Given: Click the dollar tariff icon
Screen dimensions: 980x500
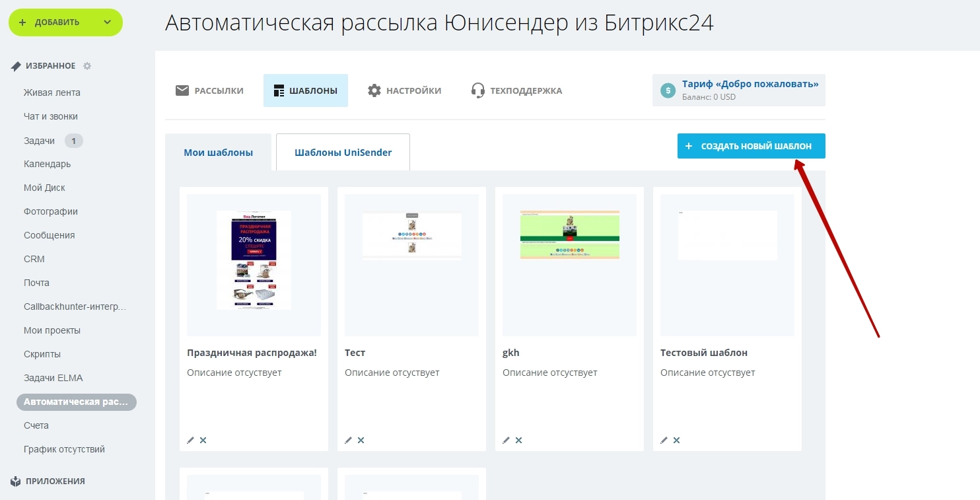Looking at the screenshot, I should pos(668,90).
